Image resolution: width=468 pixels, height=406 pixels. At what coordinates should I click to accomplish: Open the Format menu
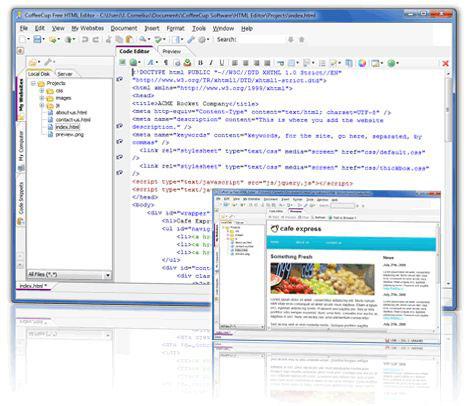click(x=175, y=29)
